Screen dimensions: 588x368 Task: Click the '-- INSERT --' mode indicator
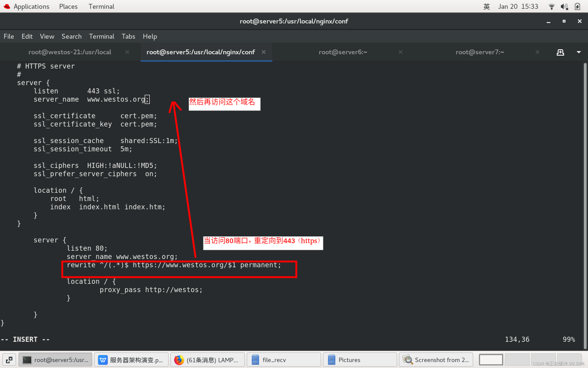tap(25, 339)
